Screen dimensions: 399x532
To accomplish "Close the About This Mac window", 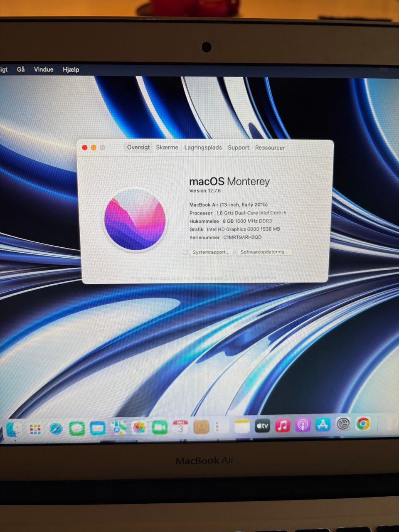I will [x=85, y=148].
